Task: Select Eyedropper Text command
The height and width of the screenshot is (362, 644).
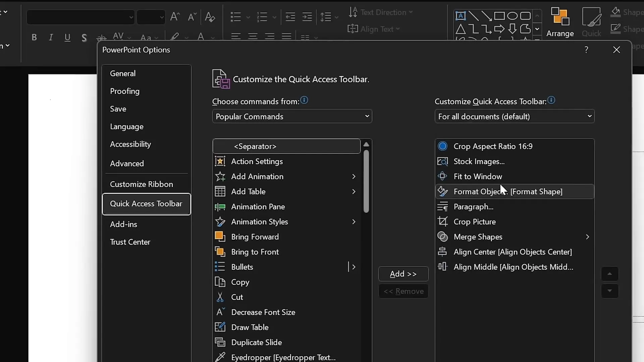Action: pos(287,357)
